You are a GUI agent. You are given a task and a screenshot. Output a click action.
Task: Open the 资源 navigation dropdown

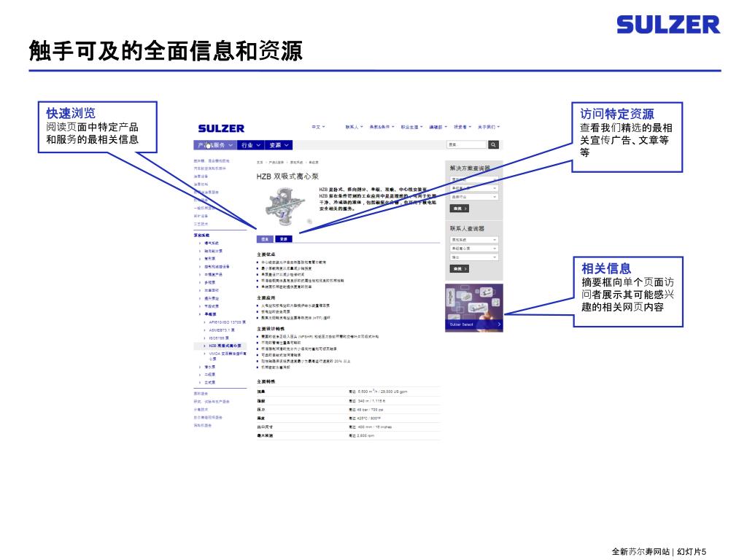pyautogui.click(x=279, y=145)
